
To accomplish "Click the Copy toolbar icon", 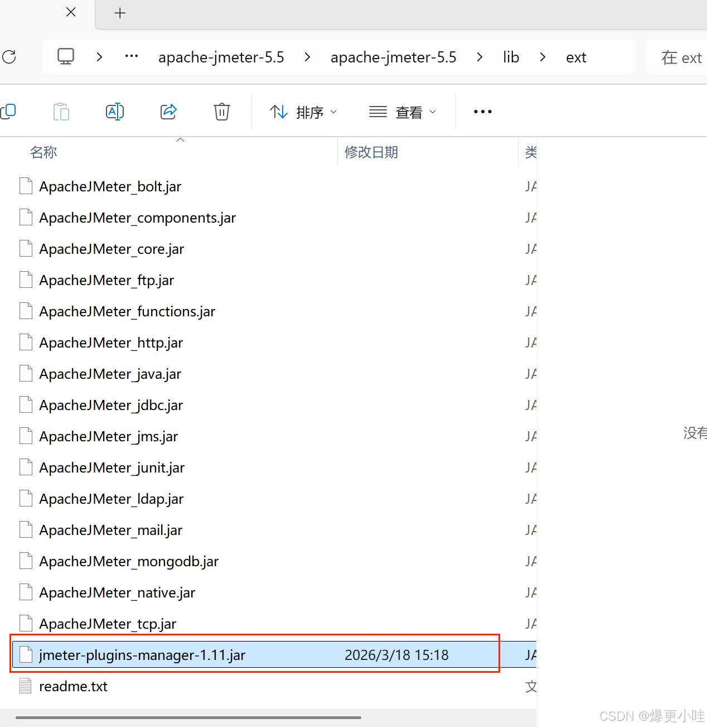I will (x=8, y=112).
